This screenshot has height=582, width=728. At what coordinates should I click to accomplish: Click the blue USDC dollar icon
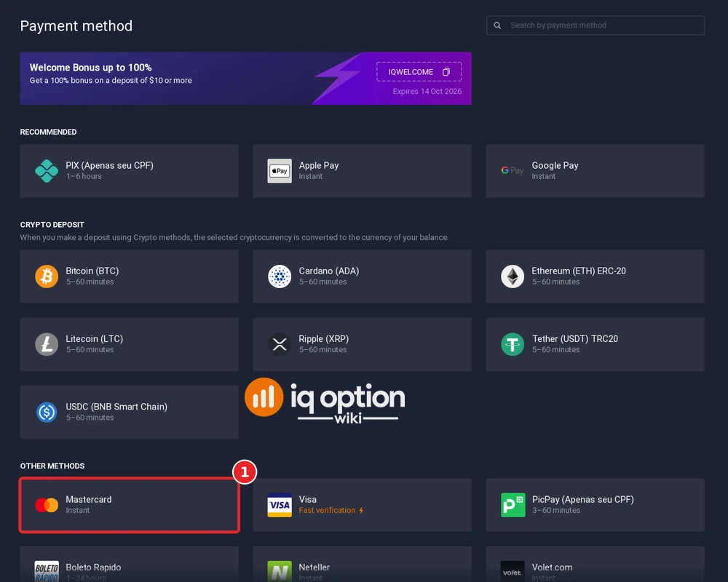click(x=47, y=412)
